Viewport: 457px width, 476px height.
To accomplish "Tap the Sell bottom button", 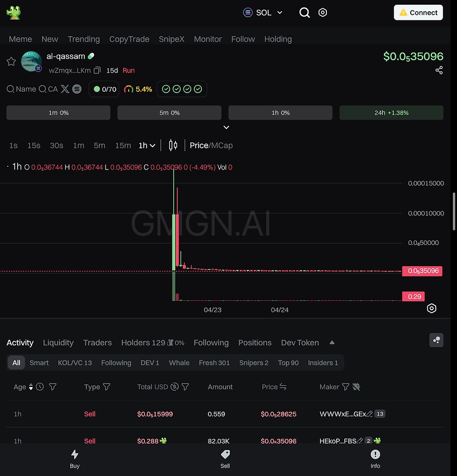I will click(x=225, y=459).
